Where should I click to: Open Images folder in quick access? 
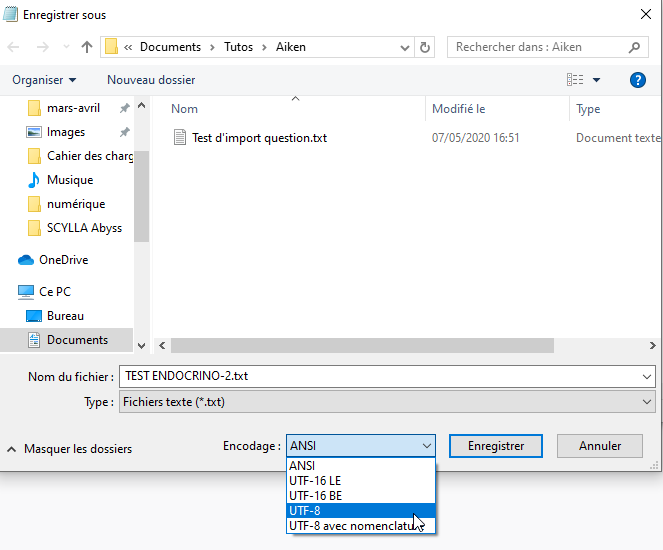click(65, 132)
